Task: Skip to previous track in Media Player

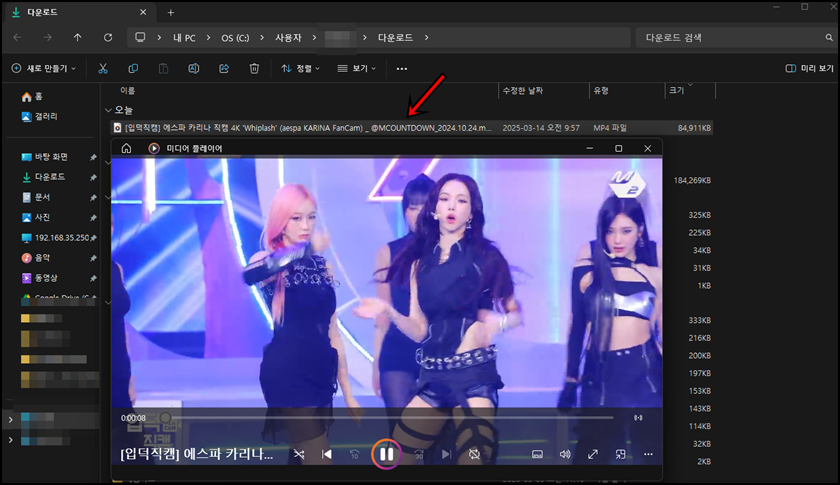Action: pyautogui.click(x=327, y=454)
